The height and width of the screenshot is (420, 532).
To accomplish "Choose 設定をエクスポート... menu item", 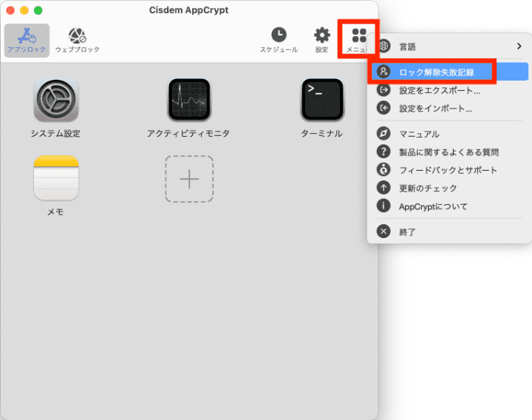I will coord(449,90).
